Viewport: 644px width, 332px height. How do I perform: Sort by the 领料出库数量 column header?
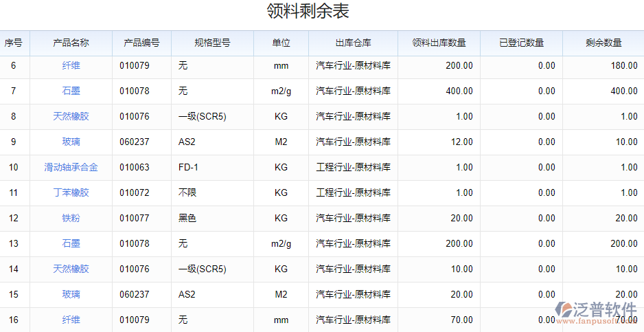coord(439,43)
